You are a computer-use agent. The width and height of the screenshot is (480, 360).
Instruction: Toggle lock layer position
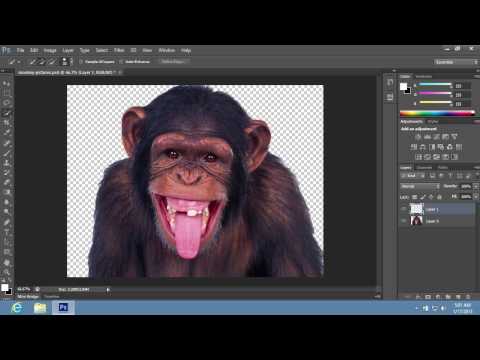click(431, 197)
